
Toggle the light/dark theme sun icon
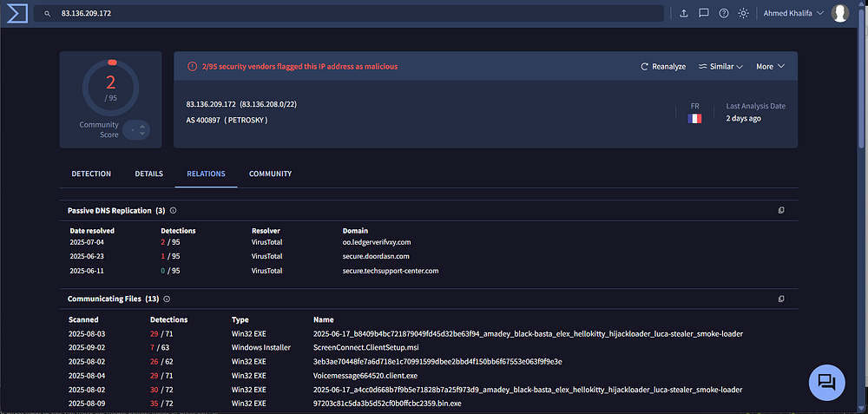point(743,13)
